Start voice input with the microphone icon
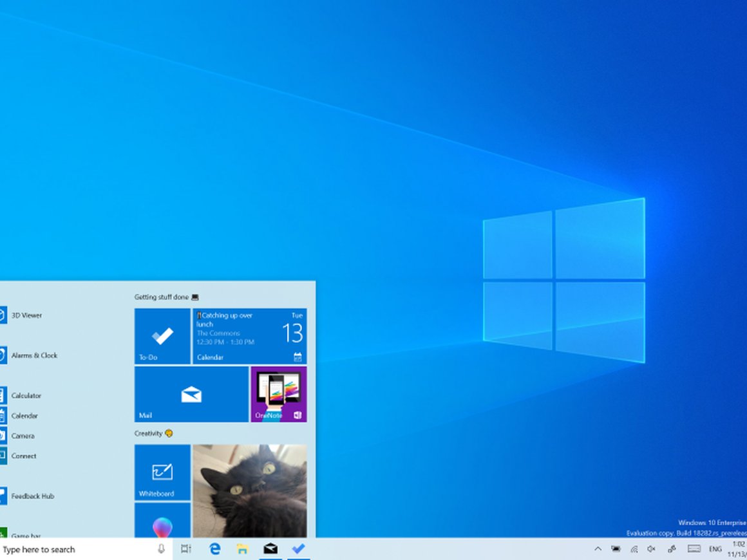 pyautogui.click(x=160, y=549)
